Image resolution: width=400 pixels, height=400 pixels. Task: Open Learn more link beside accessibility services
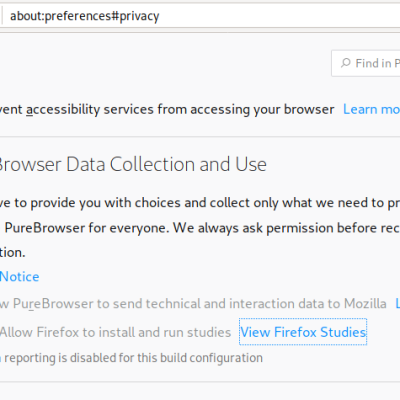point(371,109)
